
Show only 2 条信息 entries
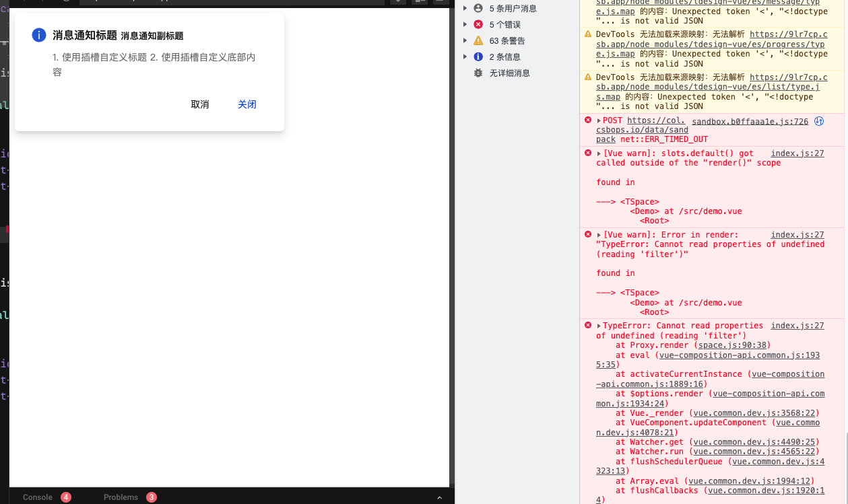point(505,57)
